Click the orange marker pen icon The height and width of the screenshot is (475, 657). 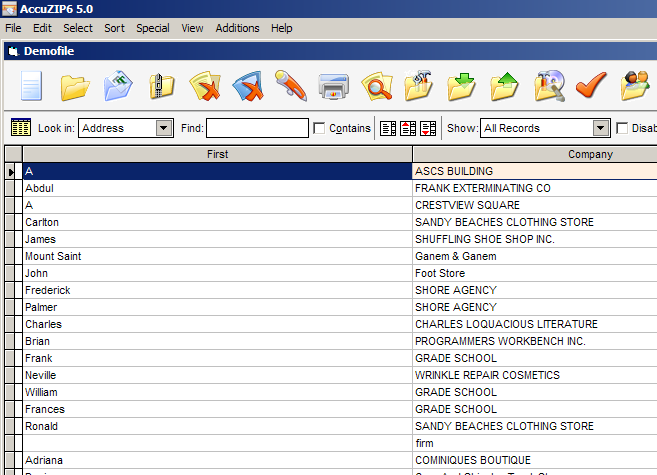(291, 85)
